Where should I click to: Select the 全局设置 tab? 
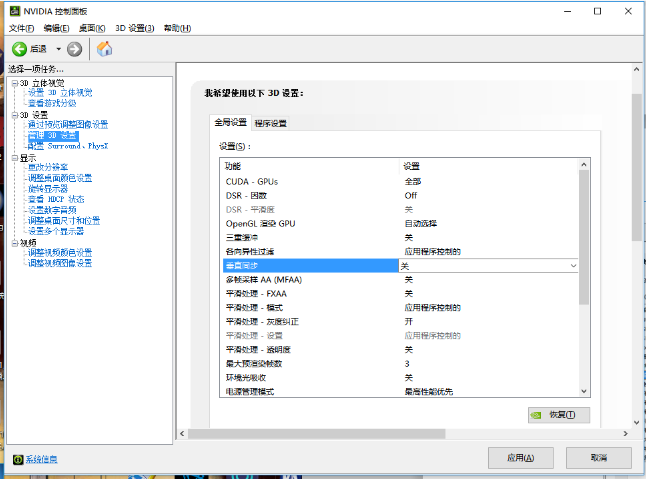pyautogui.click(x=229, y=122)
